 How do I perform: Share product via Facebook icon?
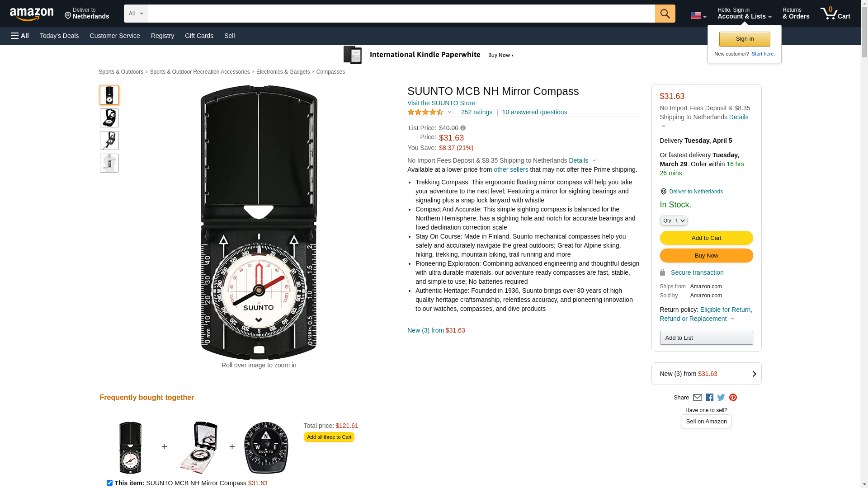(709, 398)
